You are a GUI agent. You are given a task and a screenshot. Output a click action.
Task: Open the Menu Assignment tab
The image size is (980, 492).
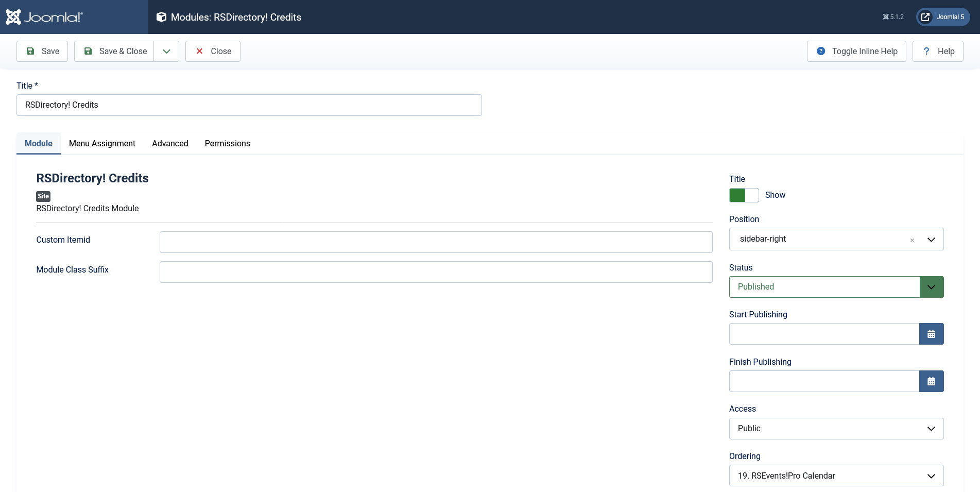(102, 143)
